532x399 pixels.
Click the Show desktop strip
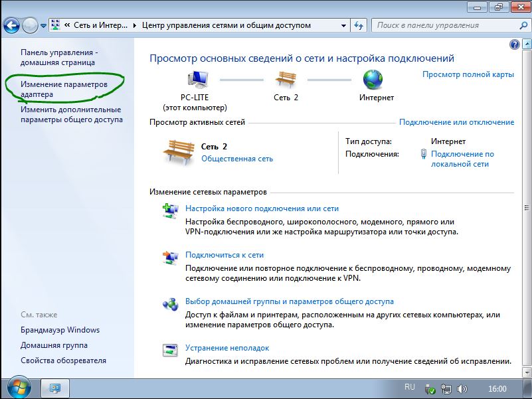click(527, 389)
